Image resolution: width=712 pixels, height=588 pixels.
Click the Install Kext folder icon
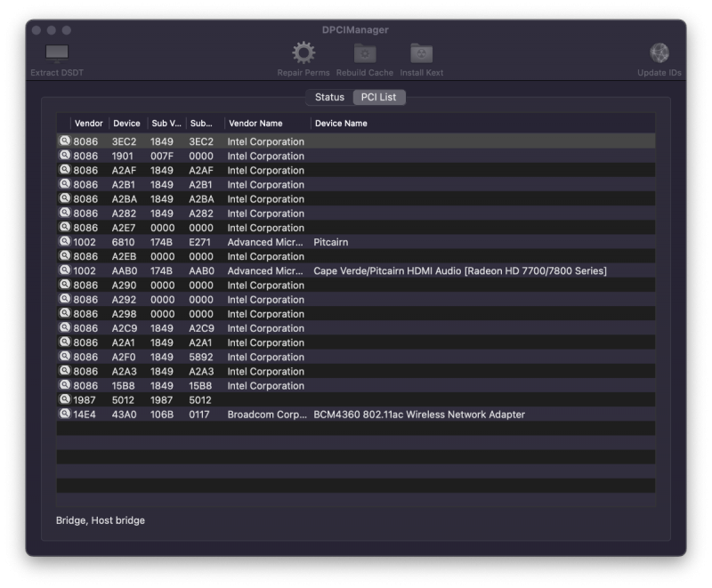421,53
